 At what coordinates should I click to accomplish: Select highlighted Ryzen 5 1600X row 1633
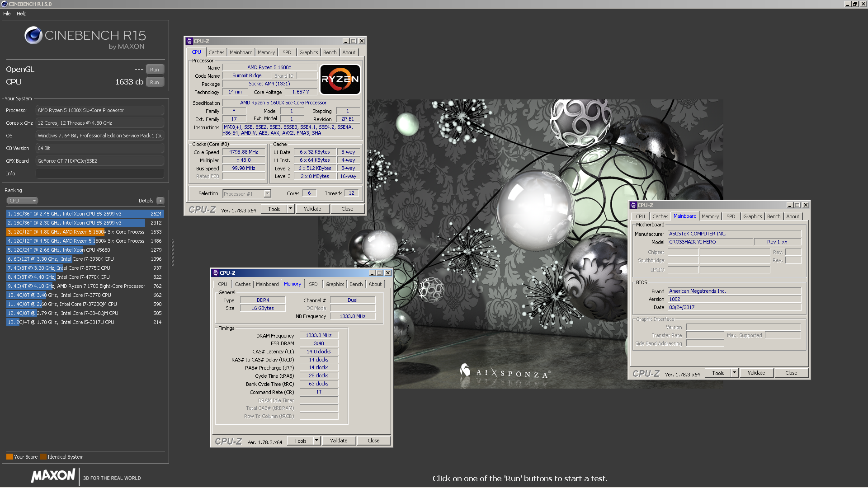pos(85,232)
